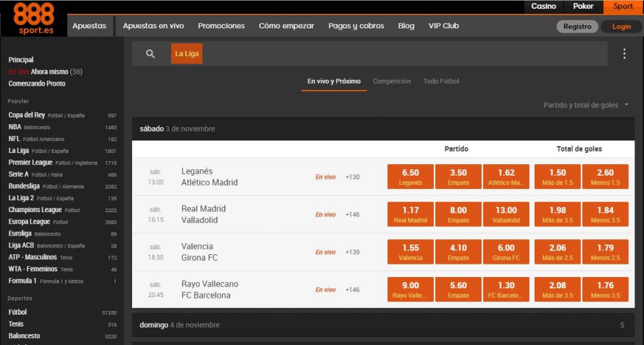
Task: Open the Real Madrid vs Valladolid match
Action: click(204, 214)
